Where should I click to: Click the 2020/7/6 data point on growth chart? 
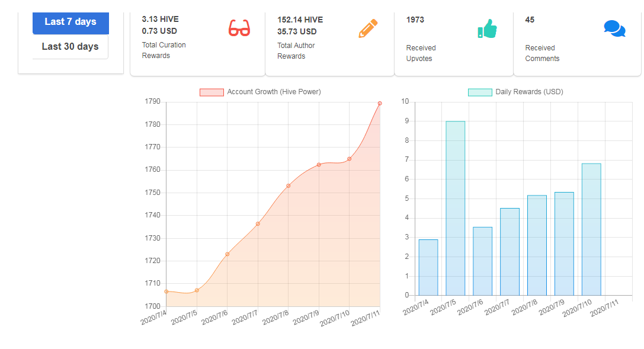coord(227,254)
